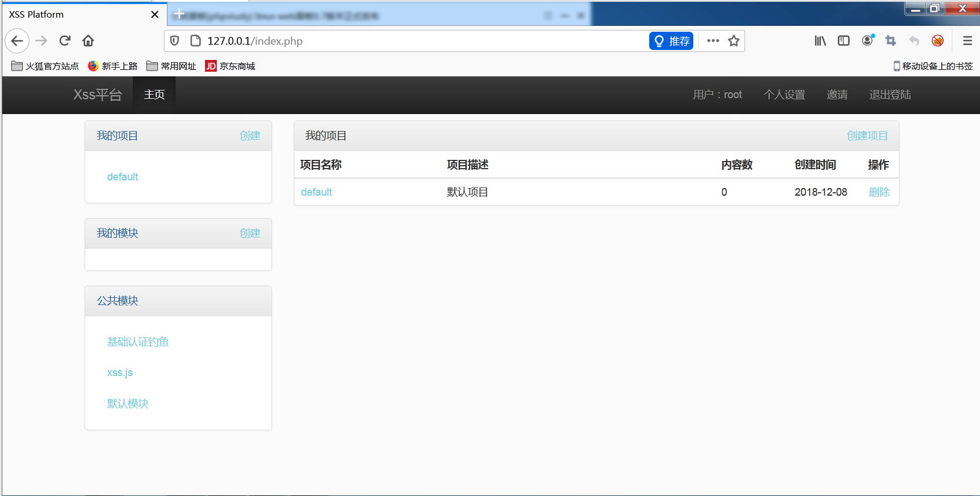Open the Firefox account icon
Screen dimensions: 980x496
tap(868, 41)
